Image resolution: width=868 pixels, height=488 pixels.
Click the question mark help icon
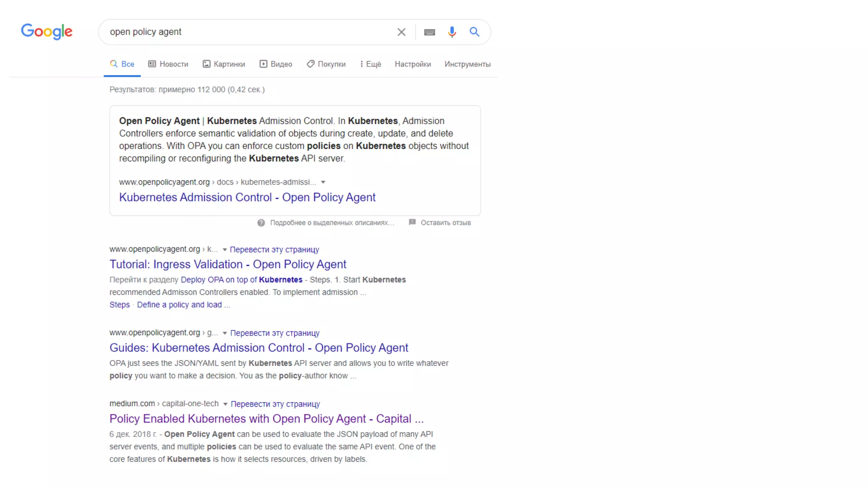[261, 223]
